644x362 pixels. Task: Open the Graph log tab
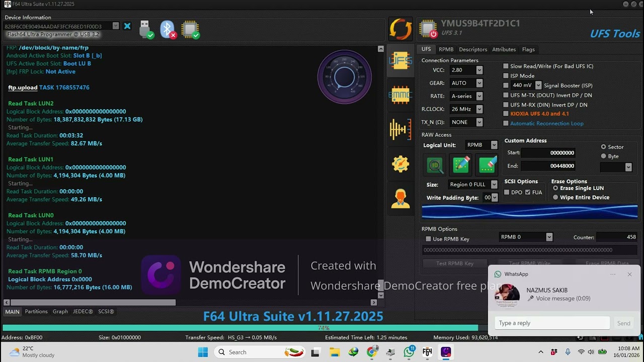click(60, 312)
